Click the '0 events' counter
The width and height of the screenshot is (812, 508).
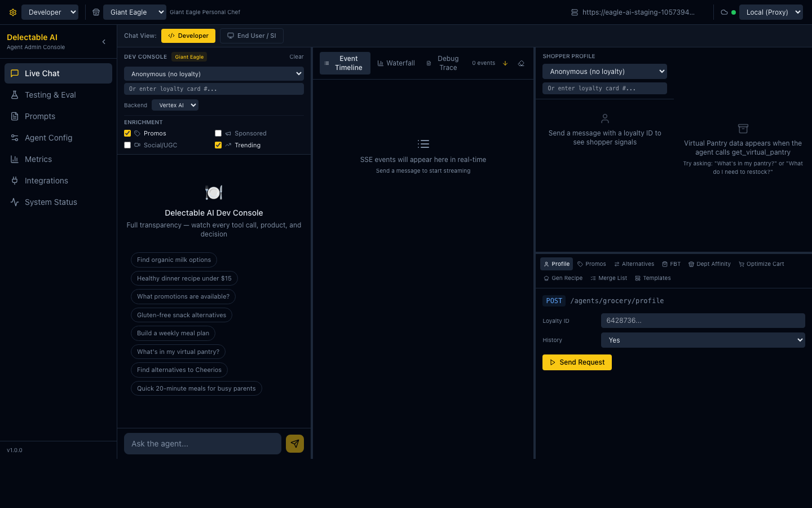[x=484, y=63]
